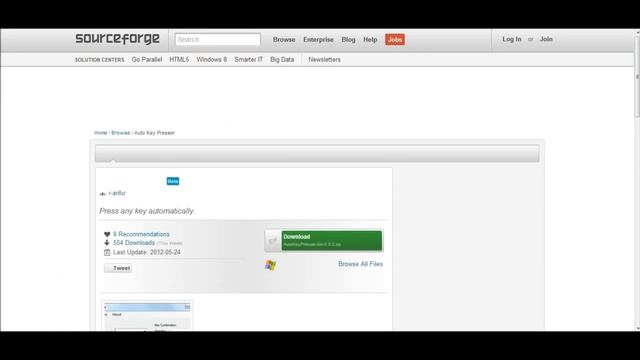The image size is (640, 360).
Task: Click the red Jobs button
Action: pyautogui.click(x=395, y=40)
